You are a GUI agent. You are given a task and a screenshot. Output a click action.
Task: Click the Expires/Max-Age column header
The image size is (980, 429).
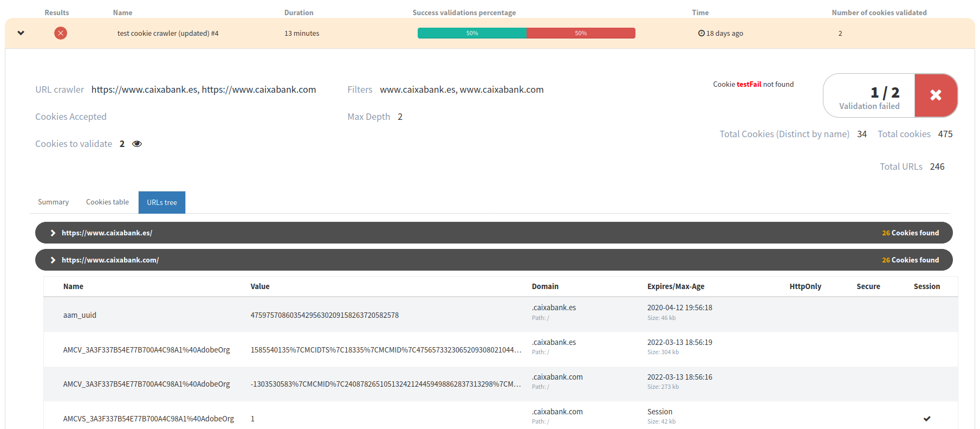tap(676, 286)
